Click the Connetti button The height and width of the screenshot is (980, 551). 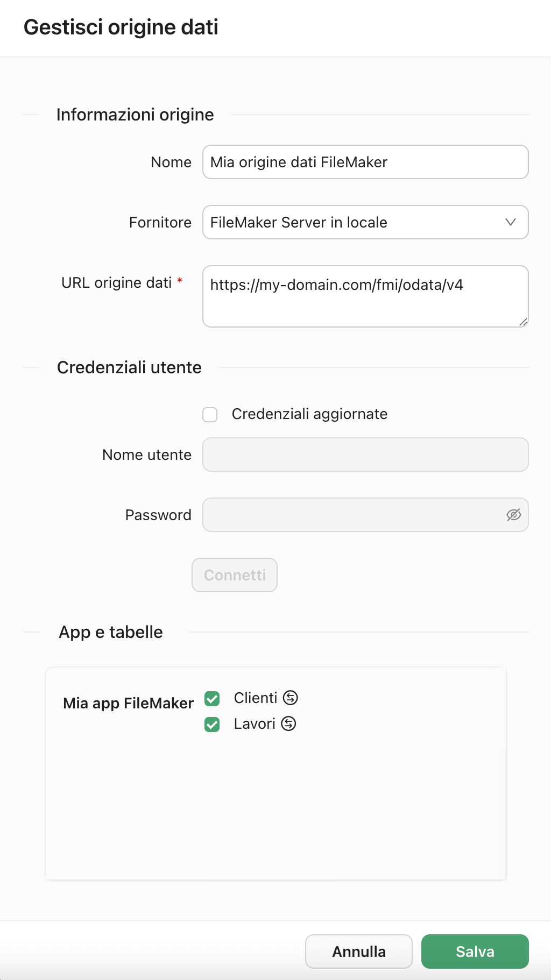pyautogui.click(x=235, y=575)
